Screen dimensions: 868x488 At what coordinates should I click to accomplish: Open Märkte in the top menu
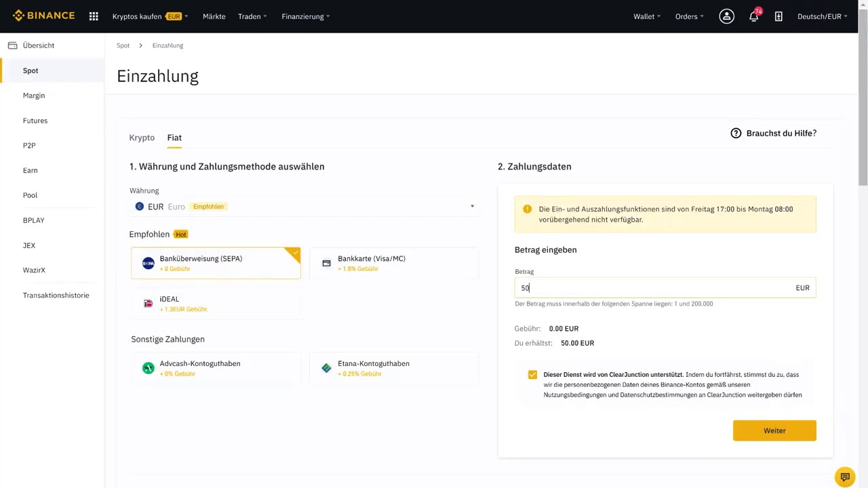[x=214, y=16]
